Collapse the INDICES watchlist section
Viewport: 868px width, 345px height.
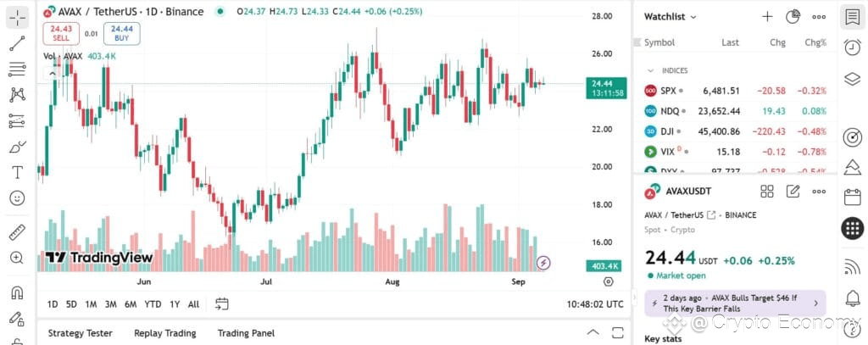tap(650, 71)
